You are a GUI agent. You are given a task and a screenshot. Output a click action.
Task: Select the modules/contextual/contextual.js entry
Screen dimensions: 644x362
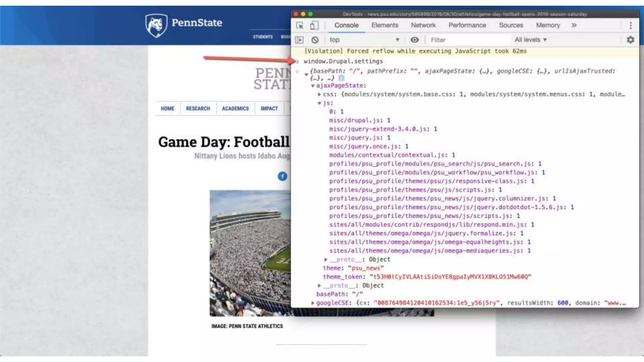pos(392,155)
